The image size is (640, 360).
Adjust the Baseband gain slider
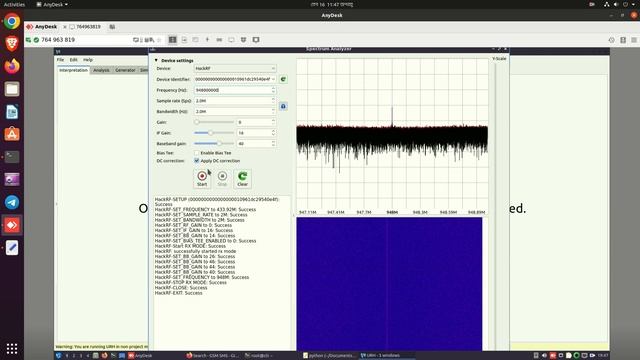214,143
